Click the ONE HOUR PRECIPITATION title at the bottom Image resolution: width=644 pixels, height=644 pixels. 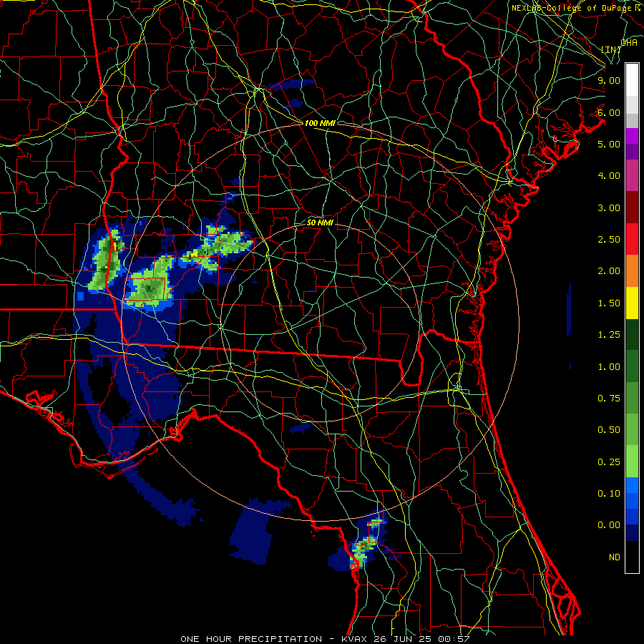point(251,639)
